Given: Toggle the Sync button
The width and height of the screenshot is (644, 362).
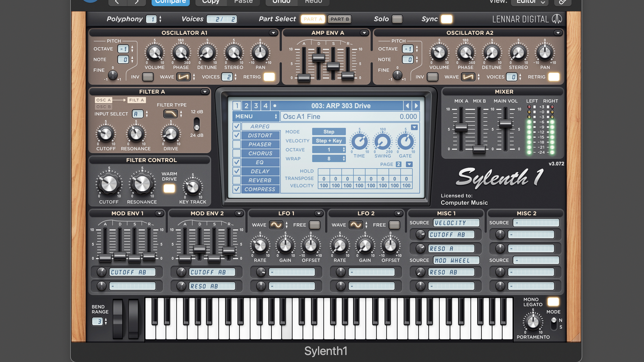Looking at the screenshot, I should click(447, 19).
